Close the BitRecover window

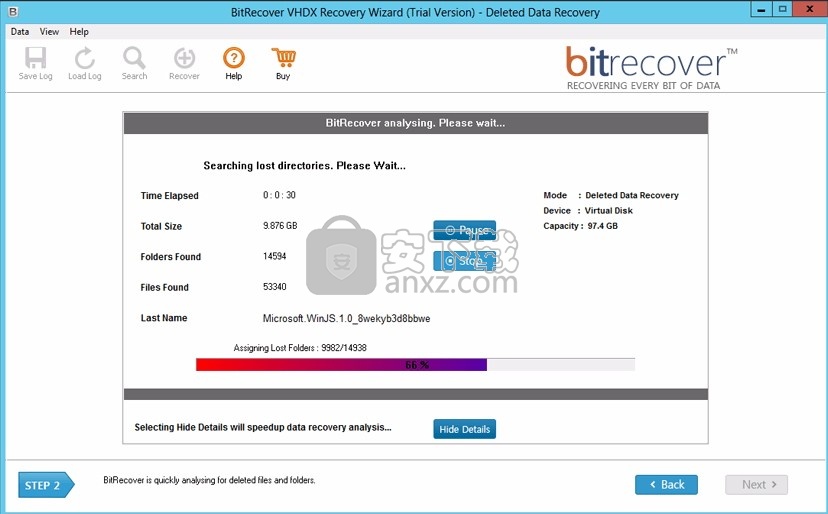[x=809, y=9]
